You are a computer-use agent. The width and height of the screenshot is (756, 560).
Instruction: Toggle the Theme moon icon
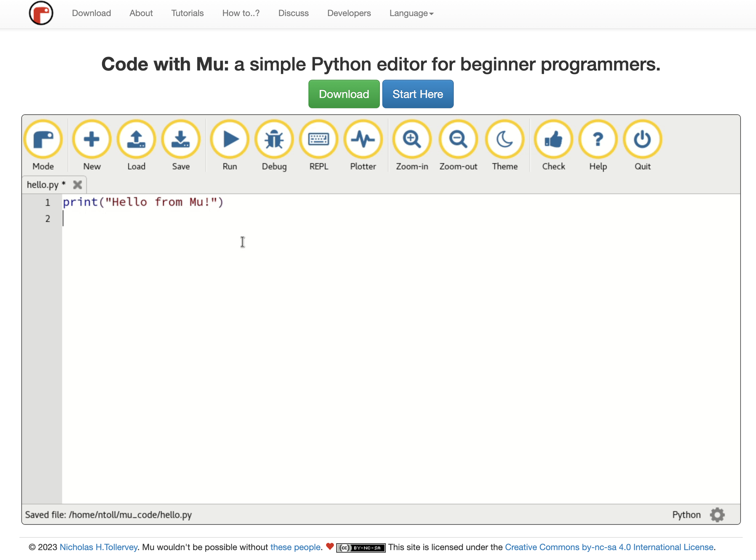[x=505, y=140]
